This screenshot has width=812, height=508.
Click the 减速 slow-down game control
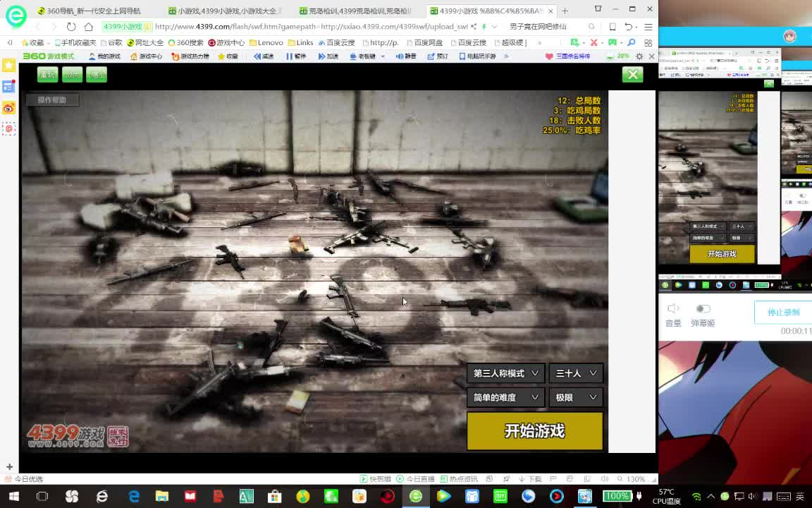(264, 56)
